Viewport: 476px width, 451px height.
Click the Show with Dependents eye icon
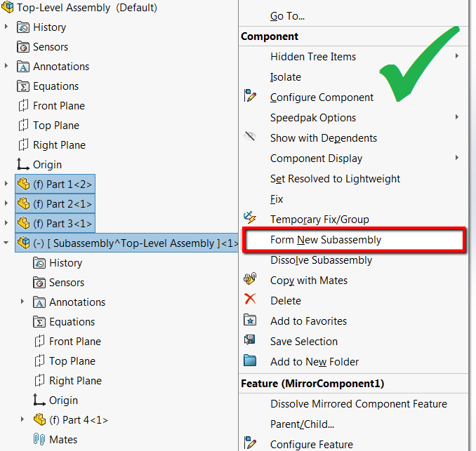tap(250, 136)
